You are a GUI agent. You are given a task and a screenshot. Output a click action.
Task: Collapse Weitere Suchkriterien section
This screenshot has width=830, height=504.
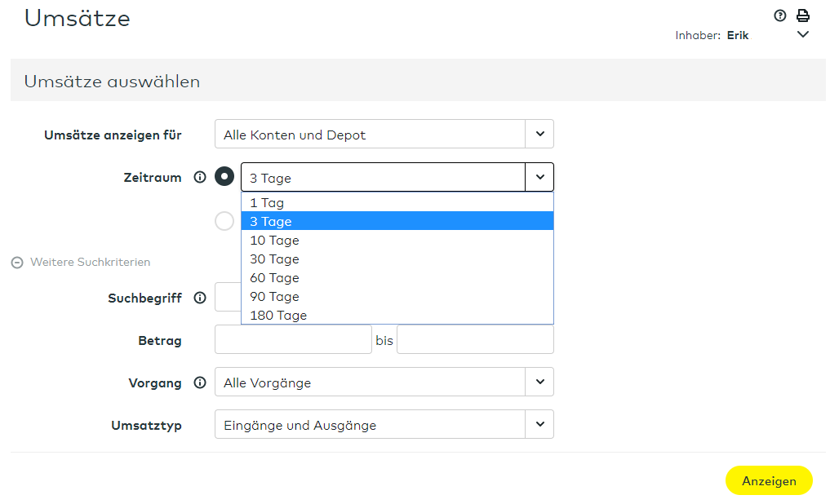click(17, 263)
